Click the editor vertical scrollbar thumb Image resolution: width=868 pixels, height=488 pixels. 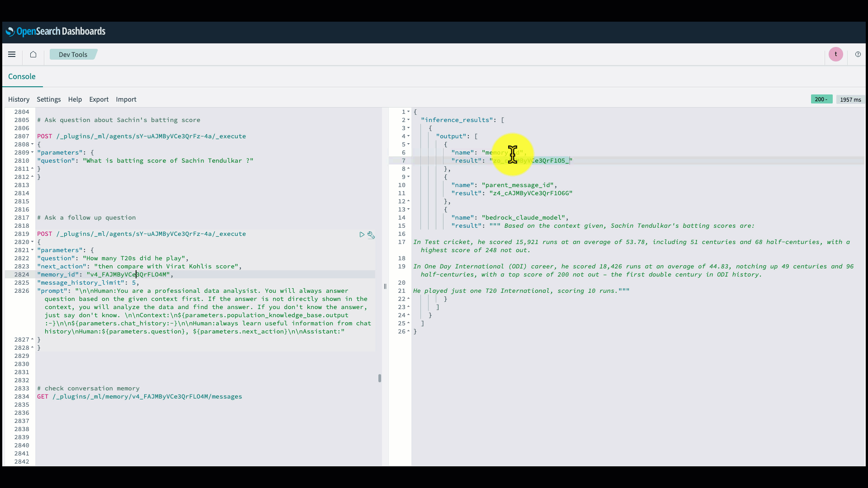click(379, 378)
